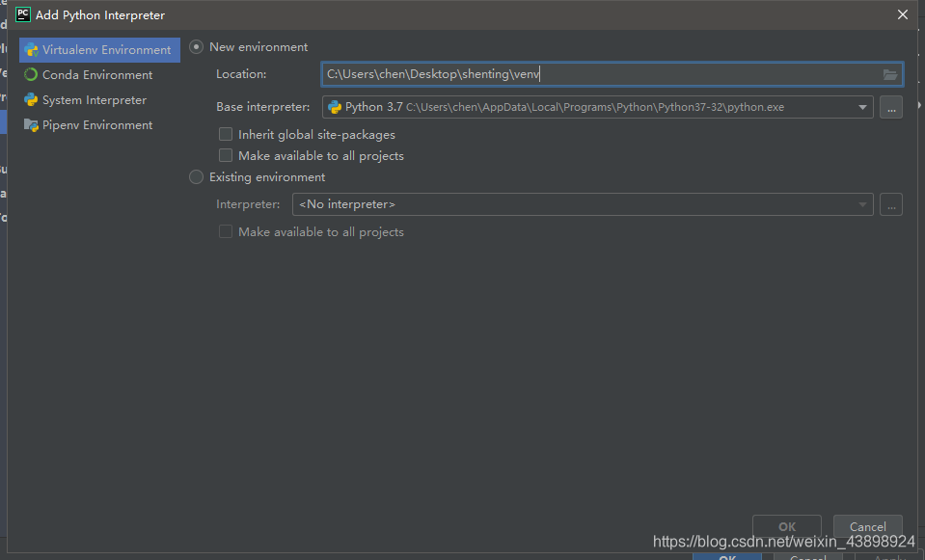Click the Add Python Interpreter title text
This screenshot has height=560, width=925.
(x=100, y=15)
